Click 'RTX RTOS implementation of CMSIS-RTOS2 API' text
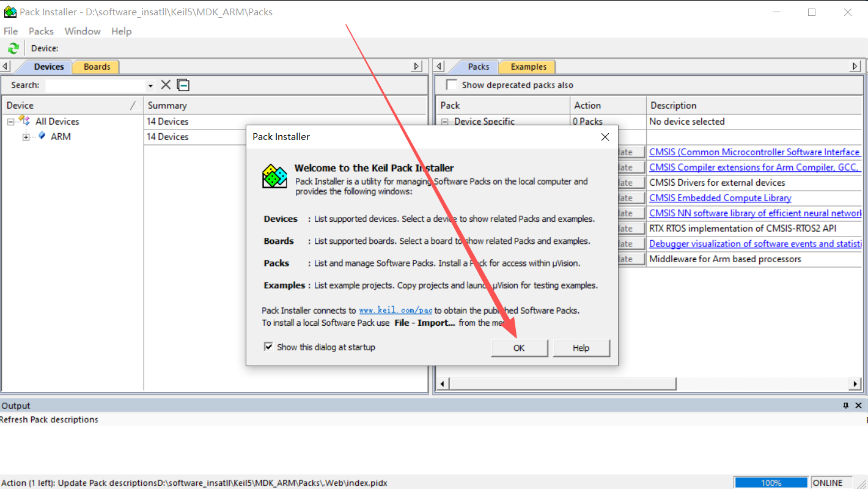Viewport: 868px width, 489px height. click(x=743, y=228)
